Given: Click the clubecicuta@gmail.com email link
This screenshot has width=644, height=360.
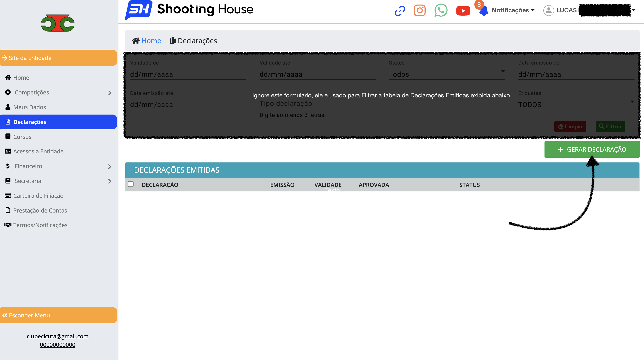Looking at the screenshot, I should [57, 336].
